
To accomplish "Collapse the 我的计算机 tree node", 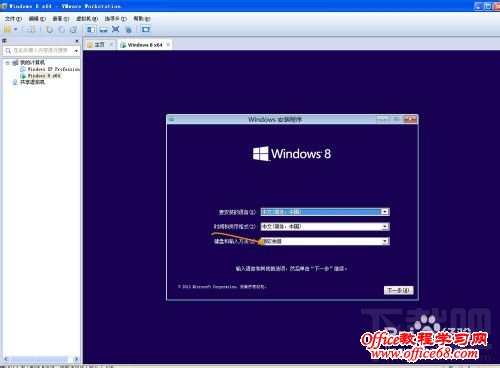I will (x=7, y=63).
